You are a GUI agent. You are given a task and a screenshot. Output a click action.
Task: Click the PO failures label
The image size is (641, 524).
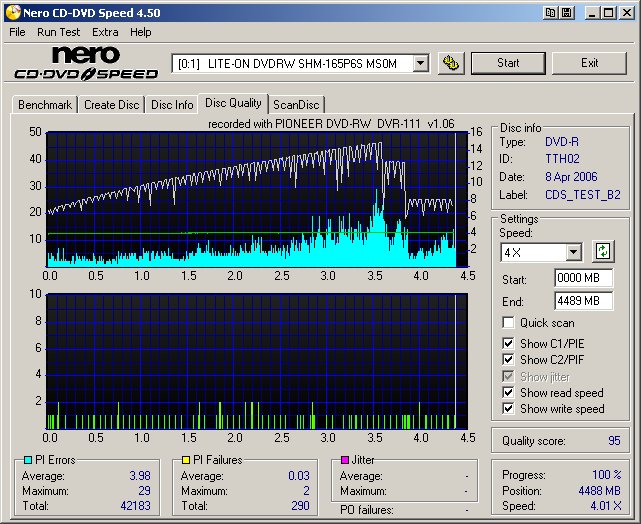tap(367, 510)
